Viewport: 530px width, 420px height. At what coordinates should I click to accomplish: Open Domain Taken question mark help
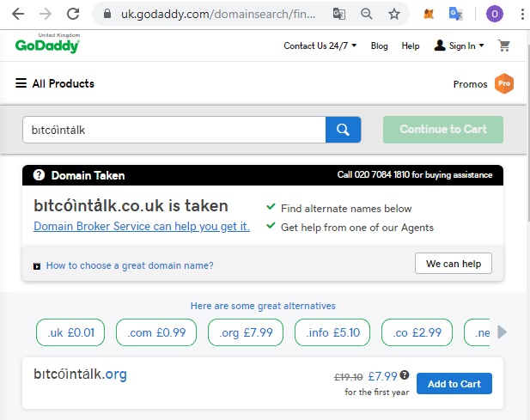(x=39, y=175)
